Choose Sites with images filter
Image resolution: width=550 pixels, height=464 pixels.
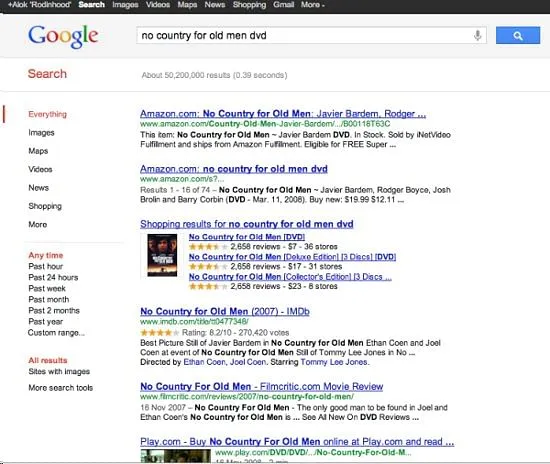click(59, 371)
